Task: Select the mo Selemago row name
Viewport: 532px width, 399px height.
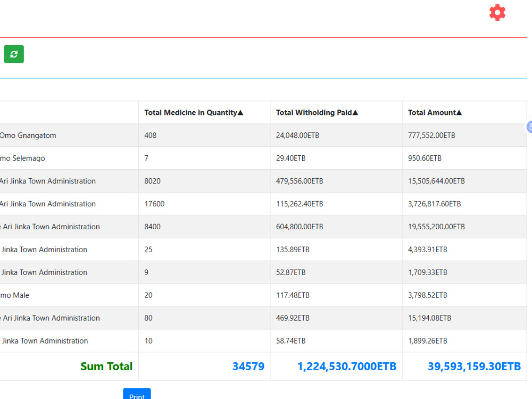Action: (x=22, y=158)
